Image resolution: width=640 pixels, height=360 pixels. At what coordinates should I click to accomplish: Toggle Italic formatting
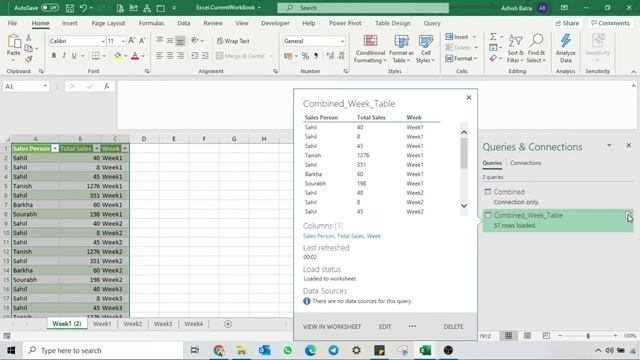[64, 56]
